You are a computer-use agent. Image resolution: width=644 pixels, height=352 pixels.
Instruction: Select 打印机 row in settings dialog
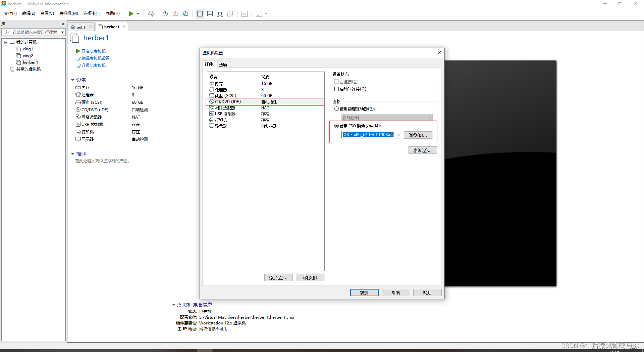[266, 120]
